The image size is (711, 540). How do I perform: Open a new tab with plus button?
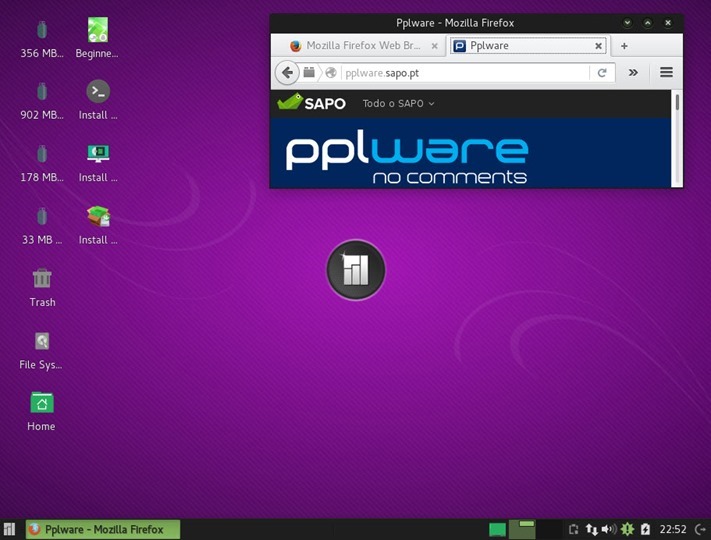point(624,46)
